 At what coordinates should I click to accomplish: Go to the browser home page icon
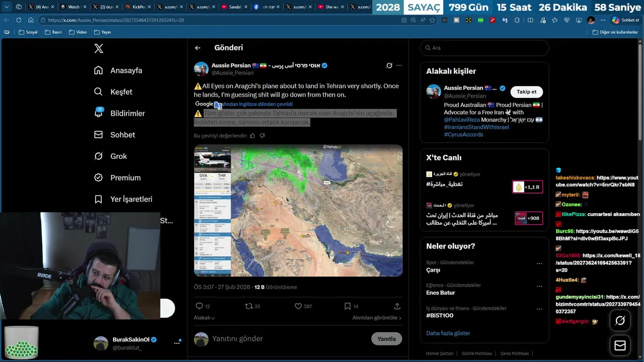click(31, 20)
